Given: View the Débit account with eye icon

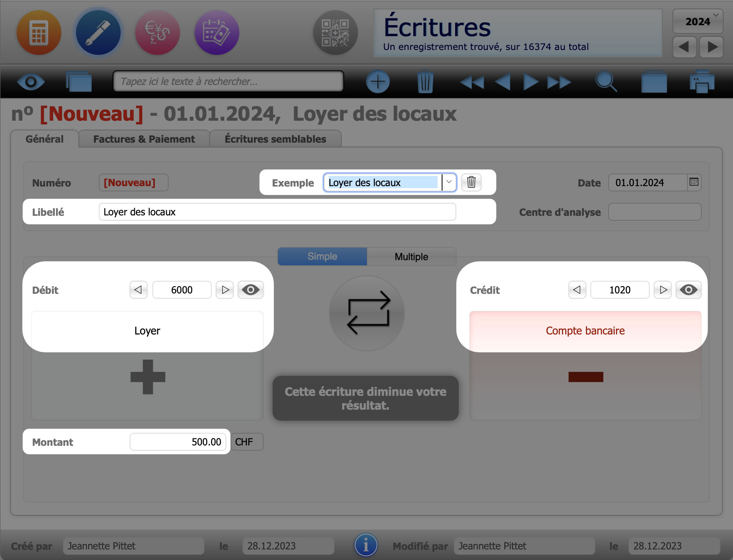Looking at the screenshot, I should click(x=251, y=290).
